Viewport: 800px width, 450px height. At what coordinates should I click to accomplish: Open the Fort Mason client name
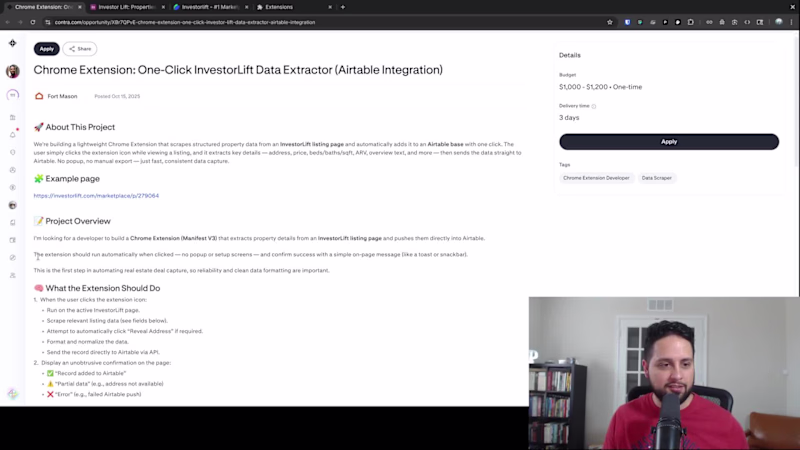tap(62, 96)
